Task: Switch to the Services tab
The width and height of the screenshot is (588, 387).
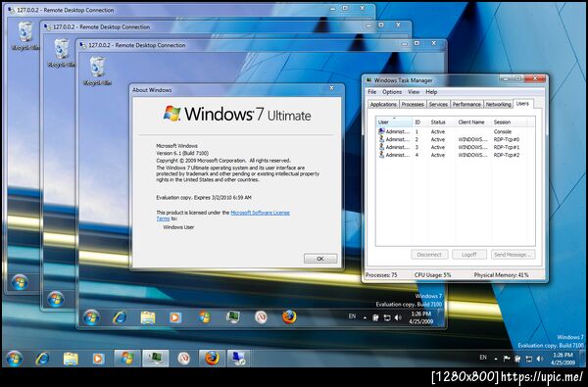Action: (438, 104)
